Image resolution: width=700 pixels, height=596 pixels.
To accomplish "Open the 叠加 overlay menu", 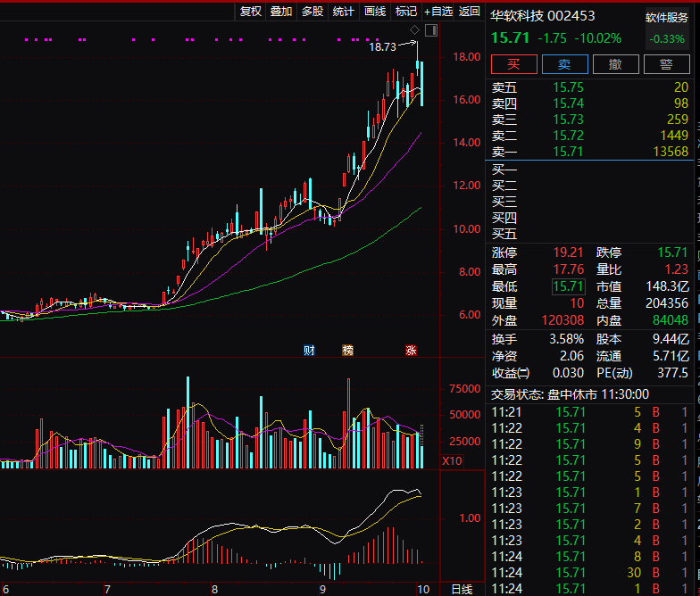I will [281, 12].
